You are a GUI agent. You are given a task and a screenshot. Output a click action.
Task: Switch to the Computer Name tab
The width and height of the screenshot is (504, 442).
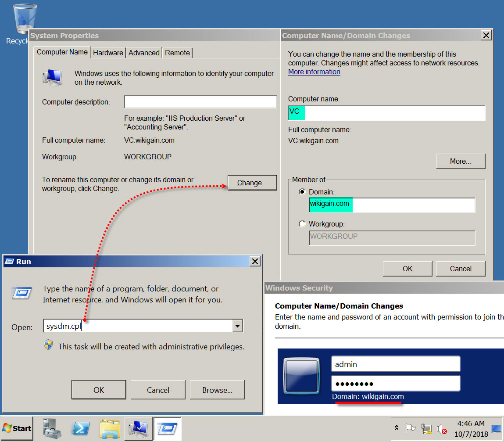tap(62, 52)
